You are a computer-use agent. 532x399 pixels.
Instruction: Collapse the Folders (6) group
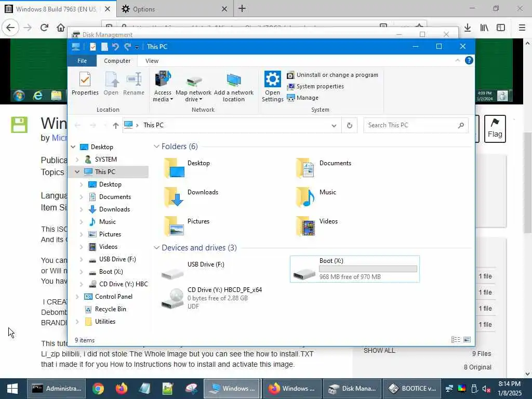(x=156, y=147)
